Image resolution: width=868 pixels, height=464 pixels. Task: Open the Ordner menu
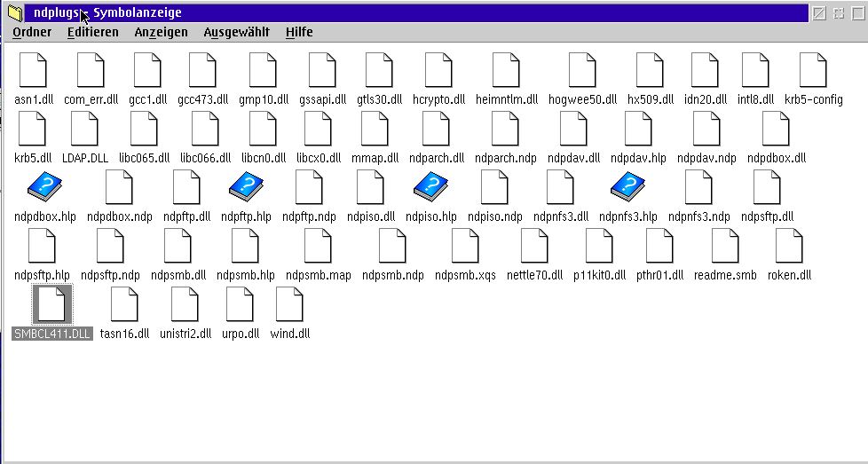click(32, 32)
